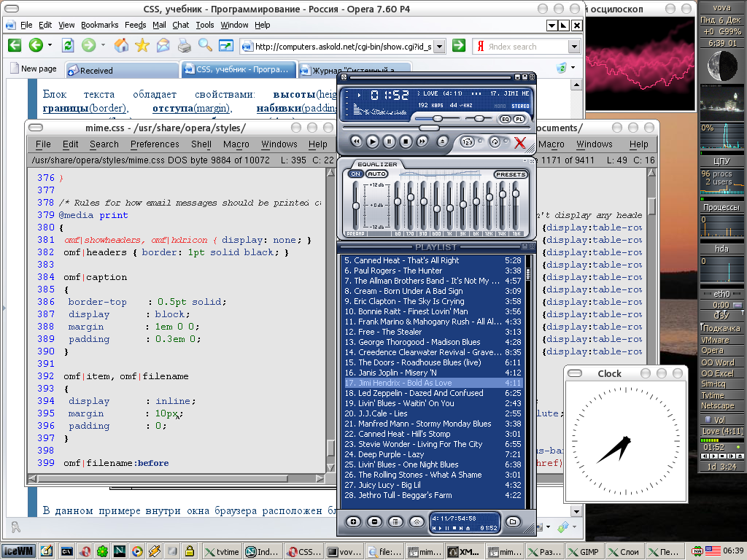Toggle the PL playlist button in XMMS
Screen dimensions: 747x560
tap(519, 119)
